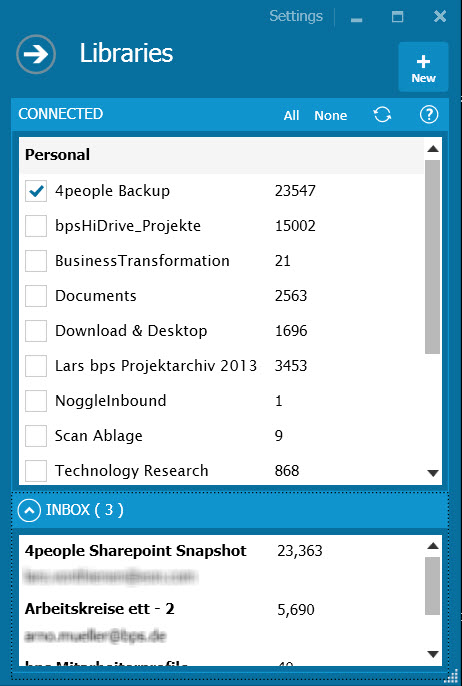462x686 pixels.
Task: Maximize the Libraries window
Action: pos(397,17)
